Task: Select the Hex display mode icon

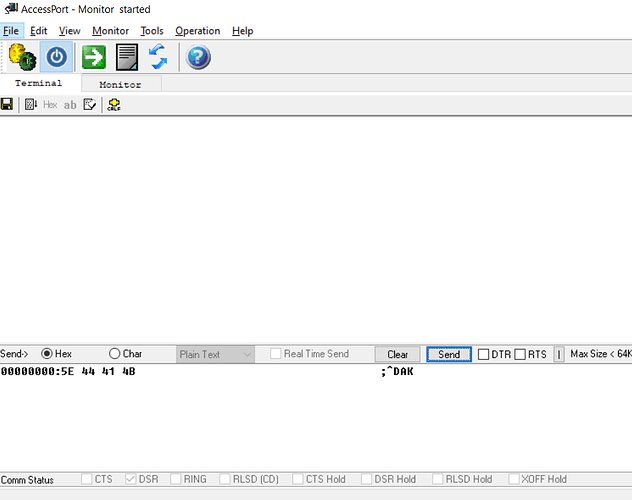Action: click(x=50, y=105)
